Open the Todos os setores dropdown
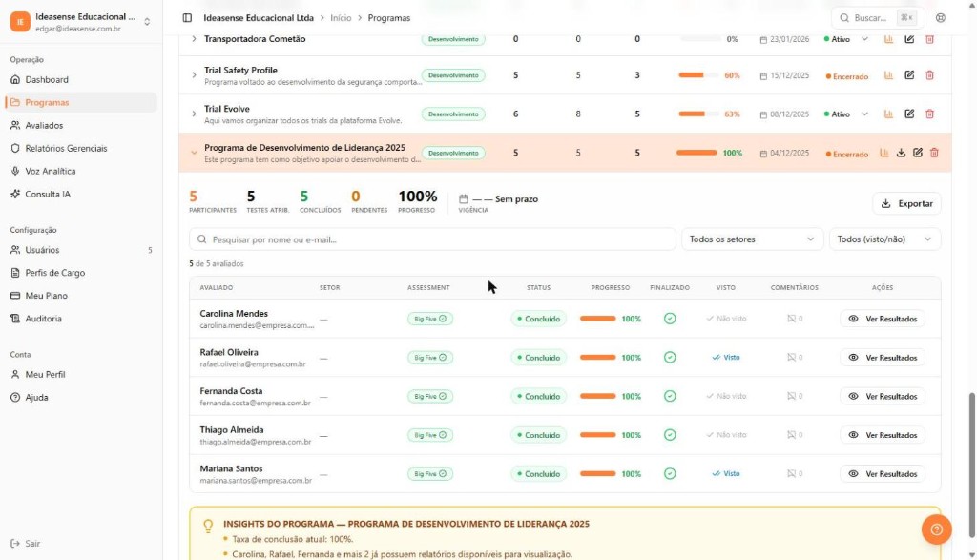This screenshot has width=977, height=560. point(752,239)
